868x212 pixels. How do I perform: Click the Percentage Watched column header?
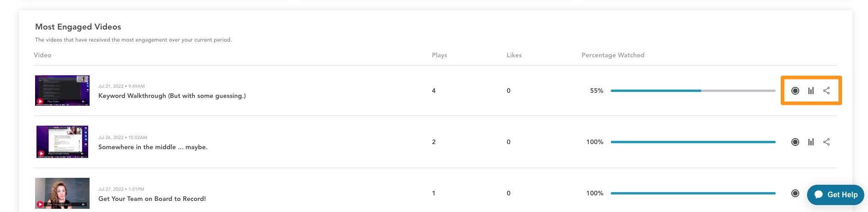[613, 55]
